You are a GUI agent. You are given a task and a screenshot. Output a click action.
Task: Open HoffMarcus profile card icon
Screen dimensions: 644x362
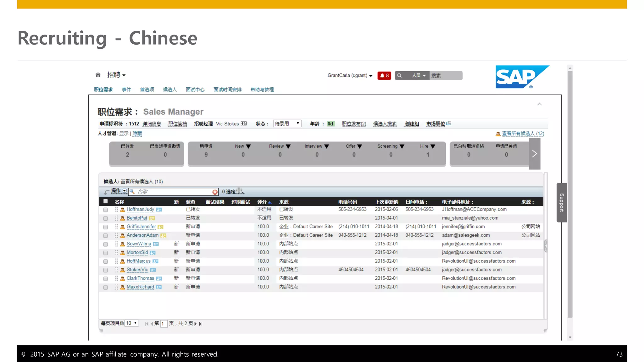tap(155, 261)
